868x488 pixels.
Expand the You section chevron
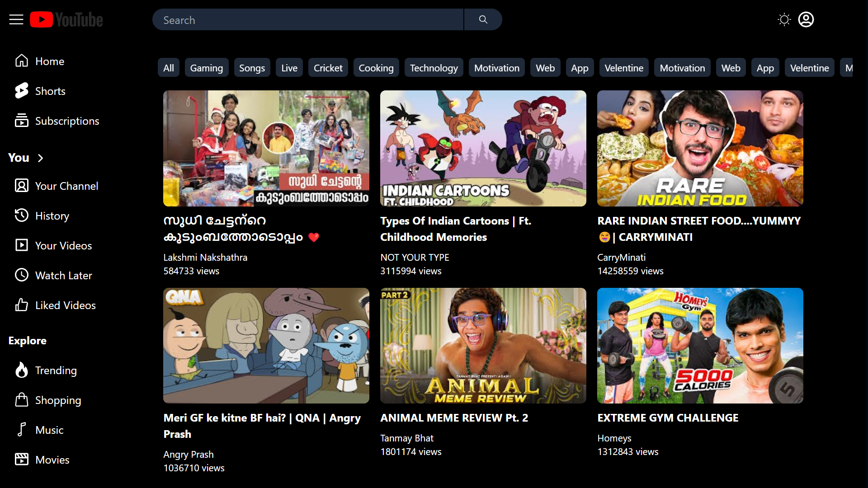coord(40,158)
